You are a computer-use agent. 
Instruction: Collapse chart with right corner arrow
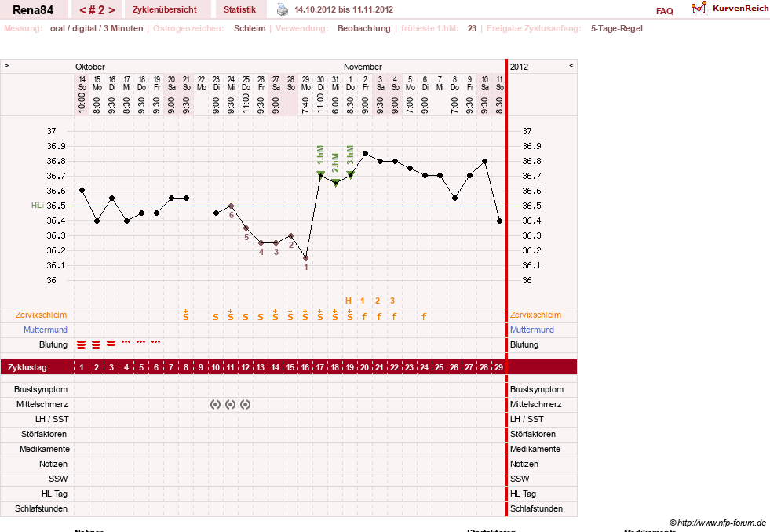(x=571, y=65)
